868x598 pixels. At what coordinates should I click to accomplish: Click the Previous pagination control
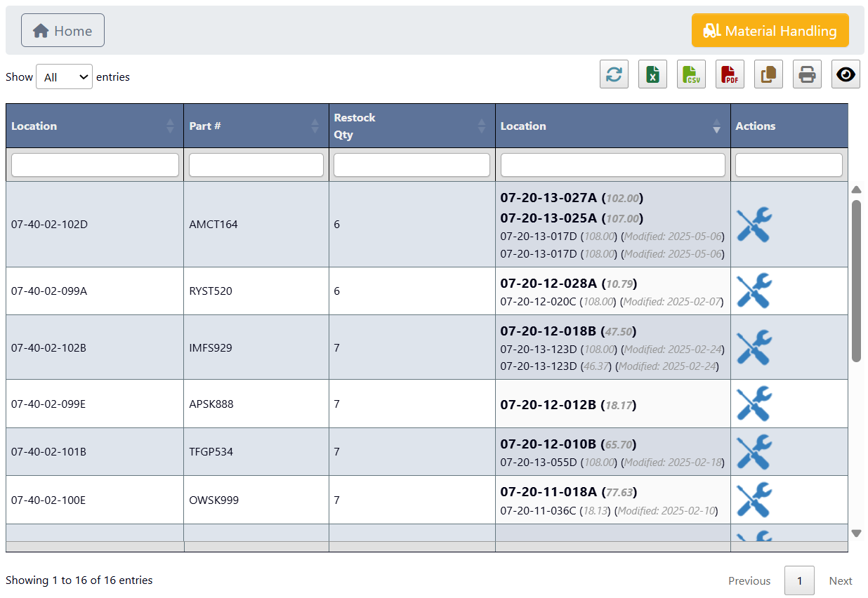pyautogui.click(x=749, y=580)
